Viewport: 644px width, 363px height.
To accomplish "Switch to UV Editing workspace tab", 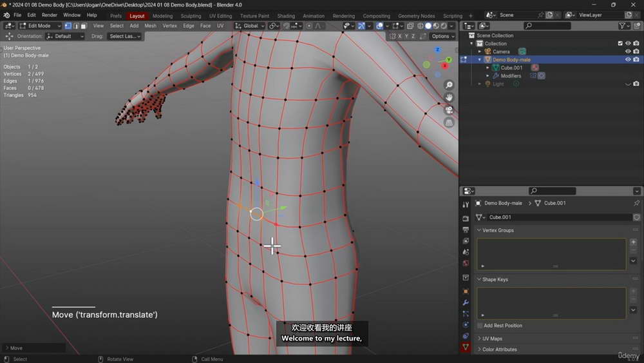I will click(220, 16).
